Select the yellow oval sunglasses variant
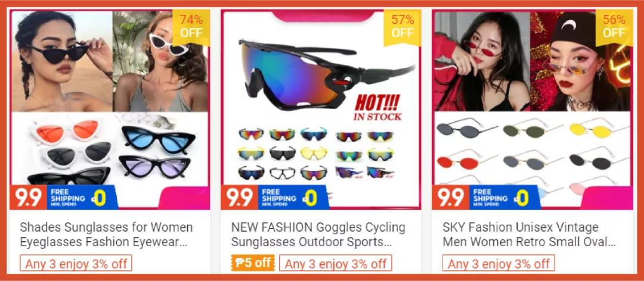This screenshot has height=281, width=644. 597,130
